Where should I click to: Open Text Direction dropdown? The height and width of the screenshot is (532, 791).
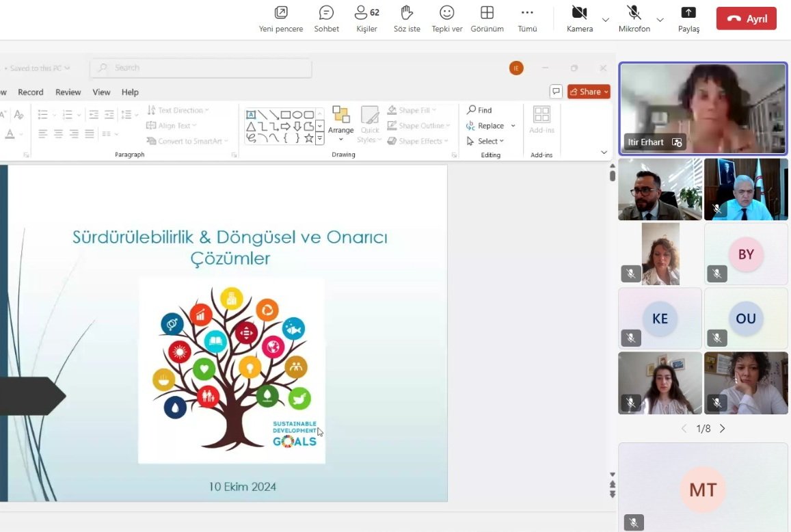click(178, 110)
